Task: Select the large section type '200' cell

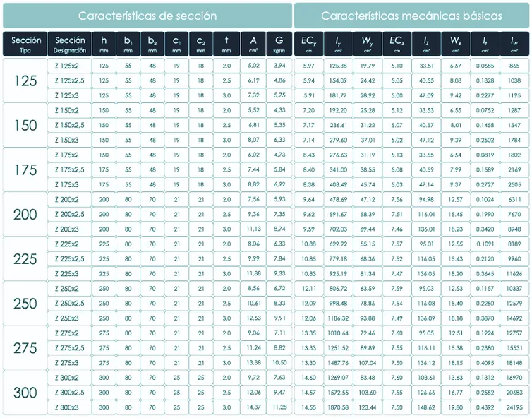Action: [25, 214]
